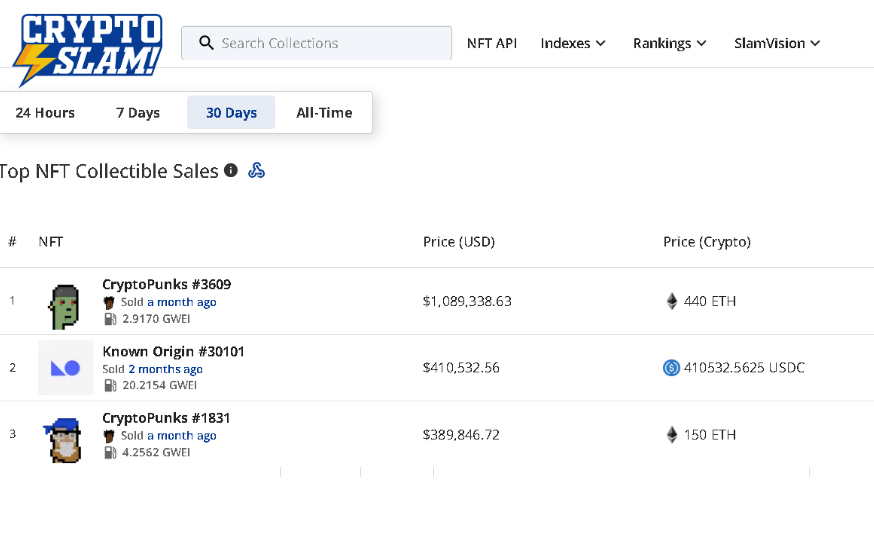Expand the Rankings dropdown menu
This screenshot has height=533, width=874.
pyautogui.click(x=669, y=43)
